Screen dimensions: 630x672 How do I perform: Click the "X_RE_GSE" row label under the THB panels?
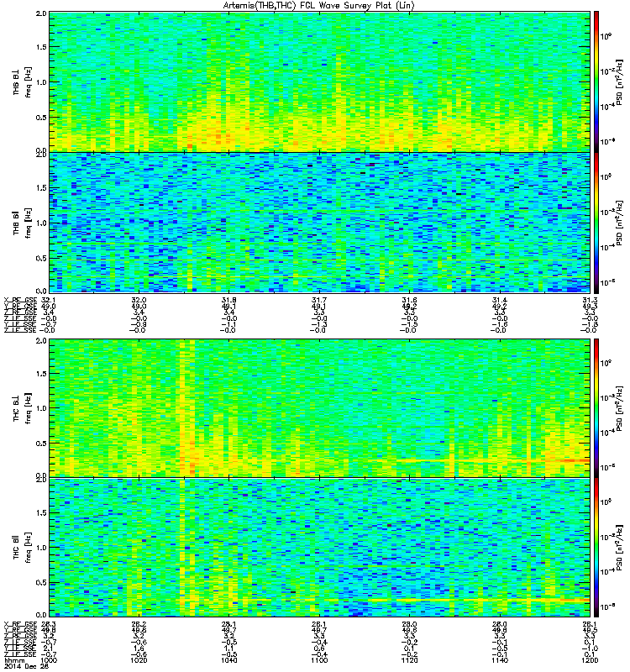(20, 300)
